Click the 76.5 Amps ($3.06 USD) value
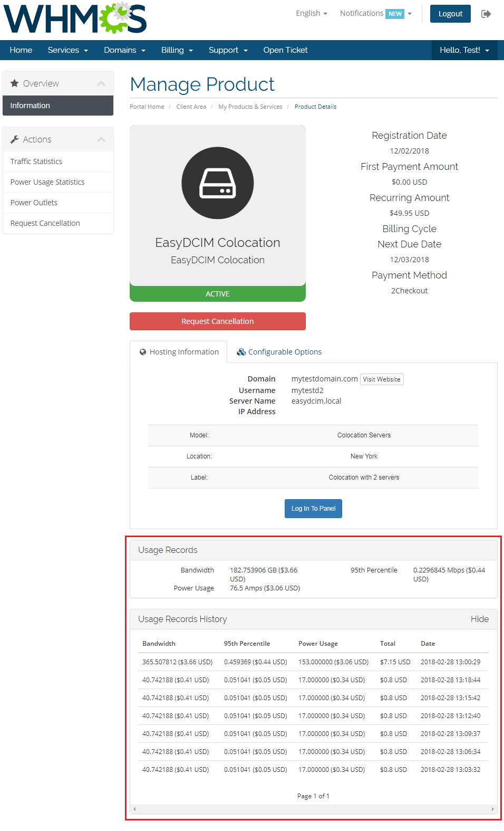Viewport: 504px width, 831px height. tap(265, 588)
